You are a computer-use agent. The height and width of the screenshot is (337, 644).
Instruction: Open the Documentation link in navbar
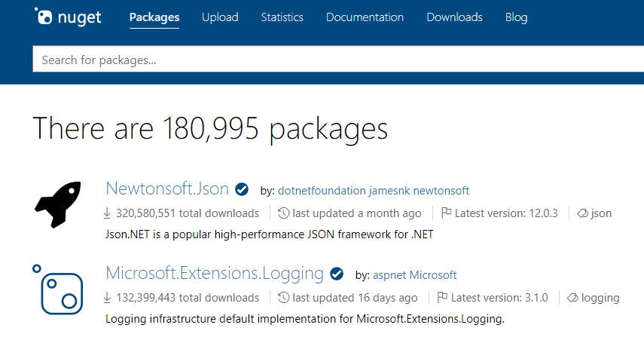click(x=365, y=17)
